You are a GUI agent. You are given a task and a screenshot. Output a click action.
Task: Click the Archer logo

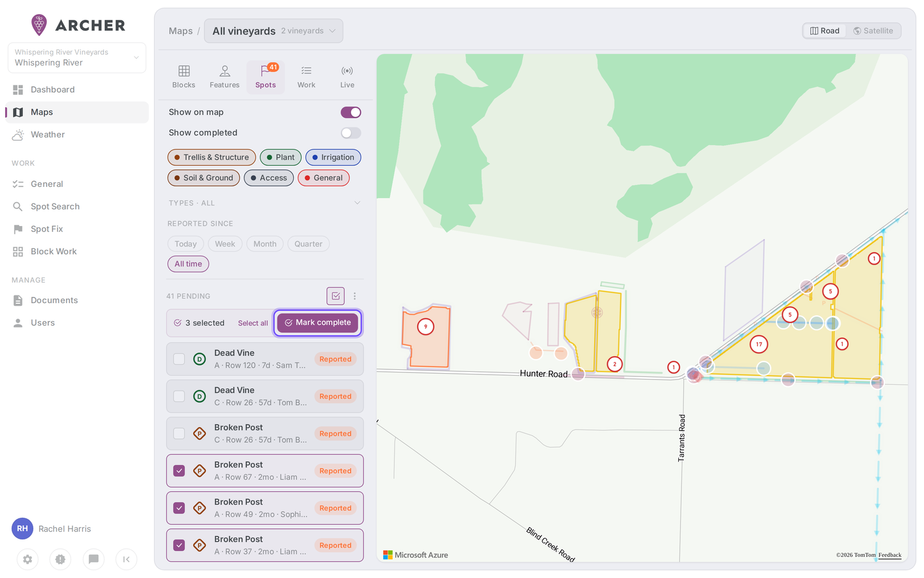point(78,25)
